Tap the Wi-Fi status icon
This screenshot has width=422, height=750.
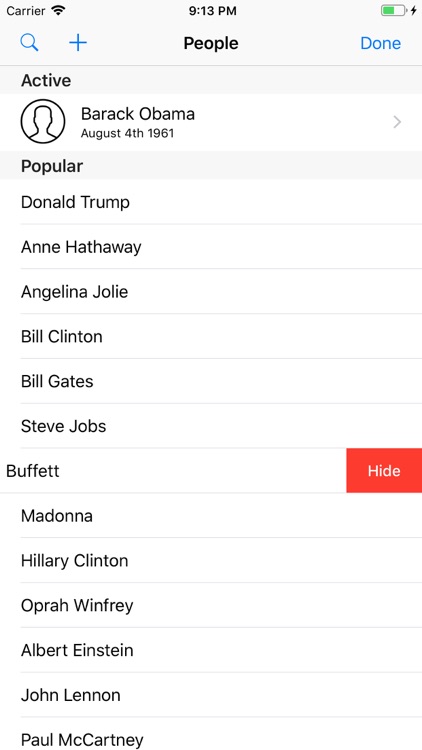tap(58, 11)
